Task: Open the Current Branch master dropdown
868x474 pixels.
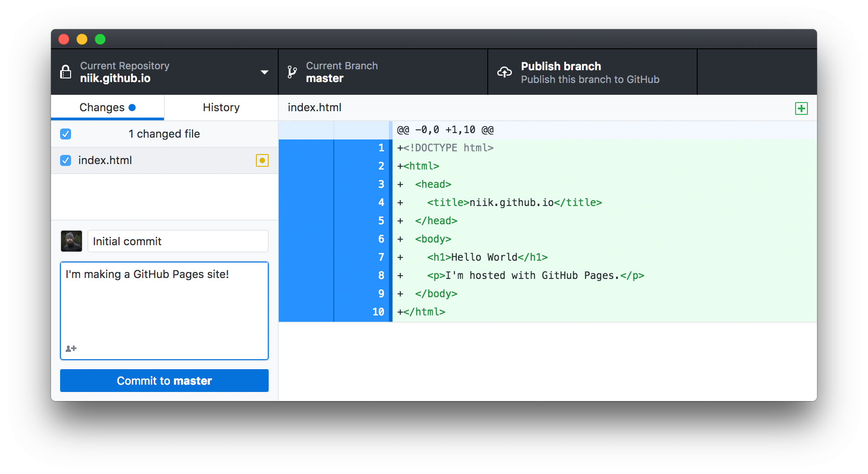Action: [x=383, y=72]
